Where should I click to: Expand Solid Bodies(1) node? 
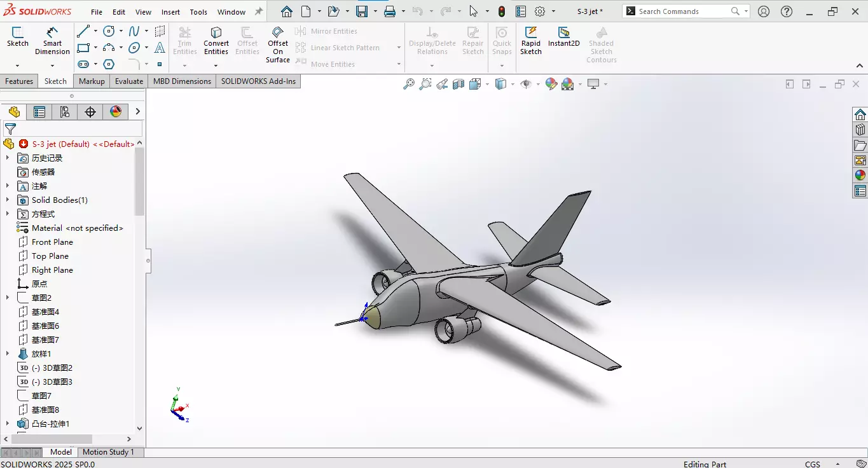pyautogui.click(x=8, y=200)
